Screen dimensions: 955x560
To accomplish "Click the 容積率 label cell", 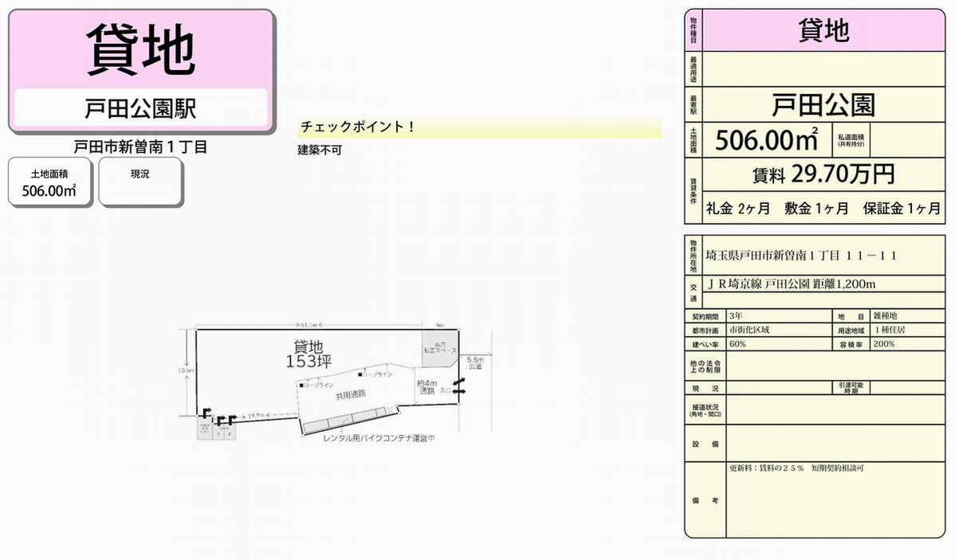I will pyautogui.click(x=851, y=344).
